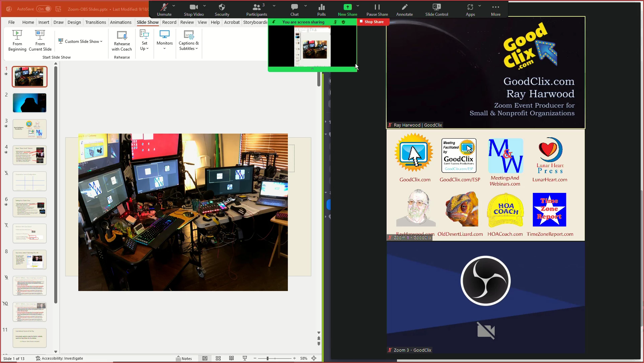Open the Zoom Chat panel
Screen dimensions: 644x363
click(294, 7)
